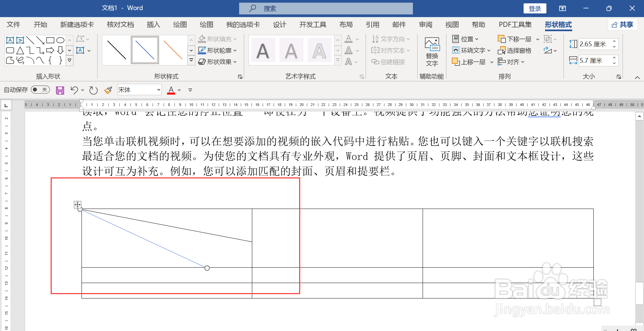Select the triangle shape tool
The image size is (644, 331).
pyautogui.click(x=20, y=50)
